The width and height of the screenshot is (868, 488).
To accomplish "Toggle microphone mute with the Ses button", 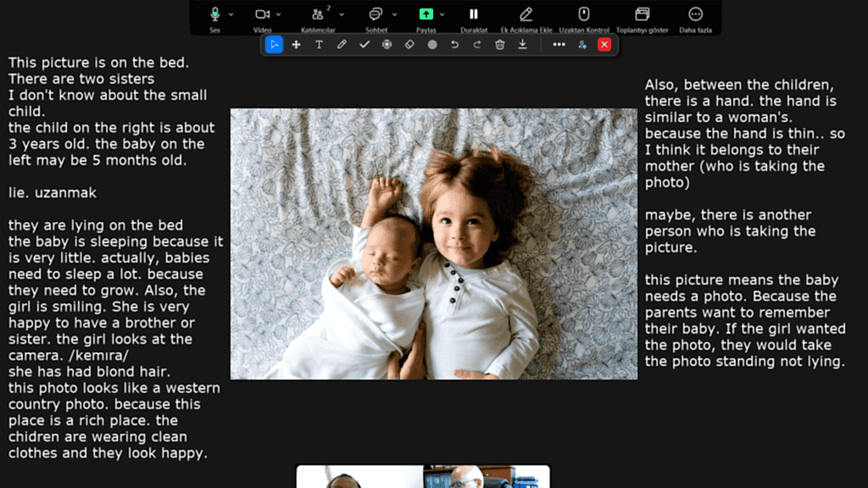I will [x=215, y=15].
